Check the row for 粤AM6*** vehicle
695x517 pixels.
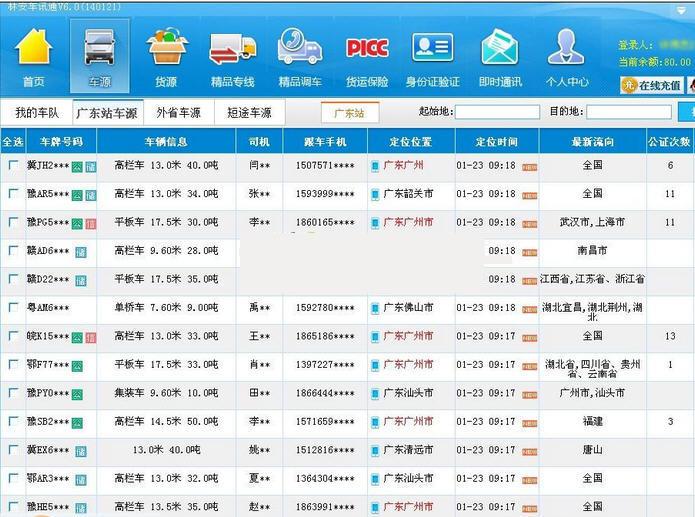(x=13, y=308)
